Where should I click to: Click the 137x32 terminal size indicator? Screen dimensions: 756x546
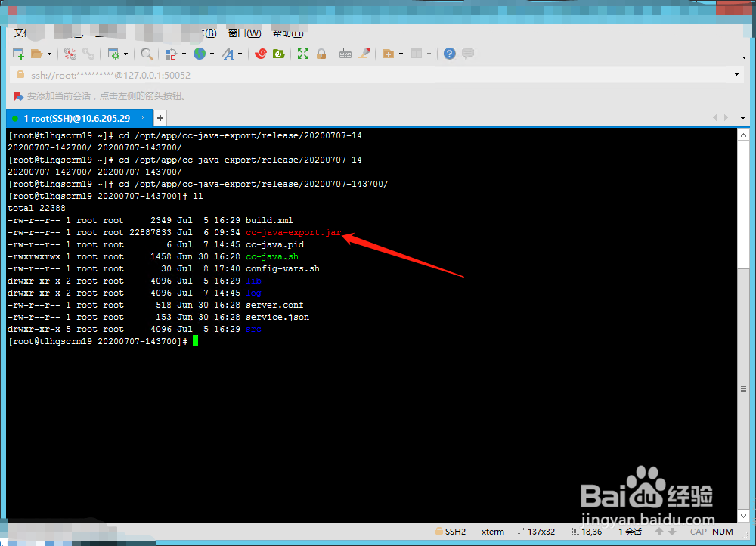click(x=536, y=532)
